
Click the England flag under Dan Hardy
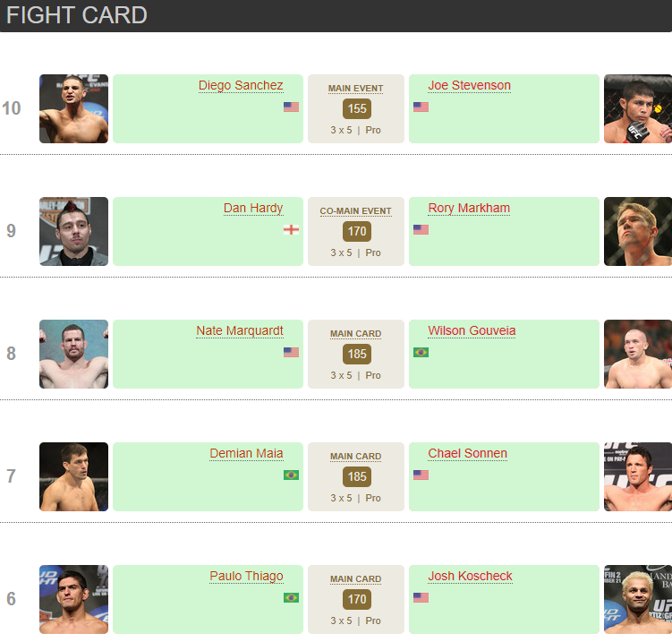[291, 229]
